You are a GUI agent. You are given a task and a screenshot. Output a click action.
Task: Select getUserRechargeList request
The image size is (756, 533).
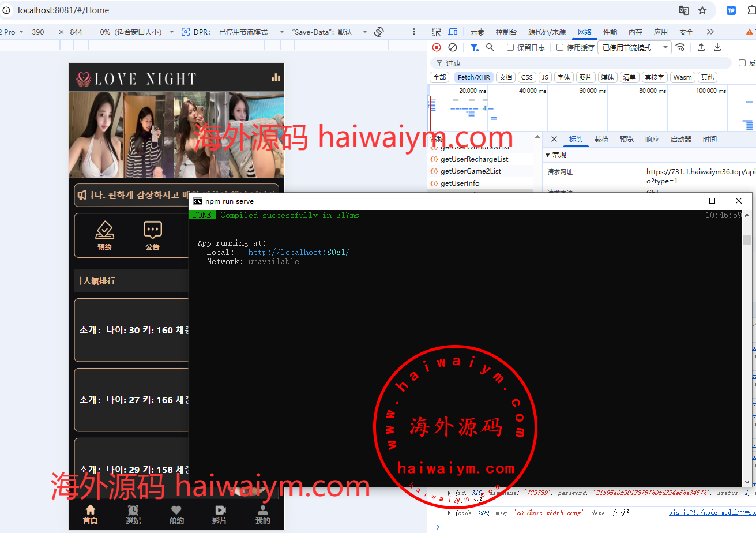pos(475,159)
